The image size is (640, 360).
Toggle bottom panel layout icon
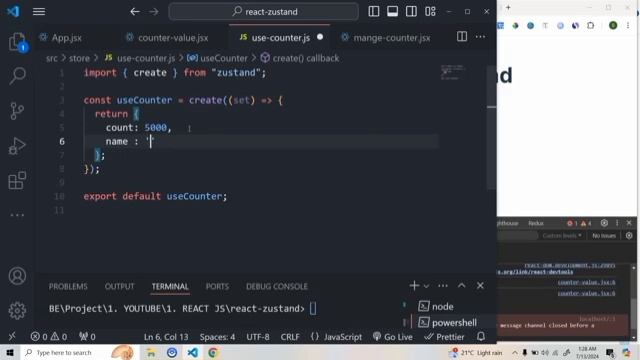point(393,11)
